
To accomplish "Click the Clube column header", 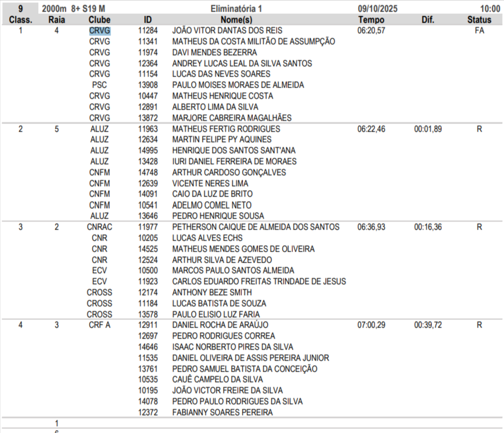I will (100, 20).
